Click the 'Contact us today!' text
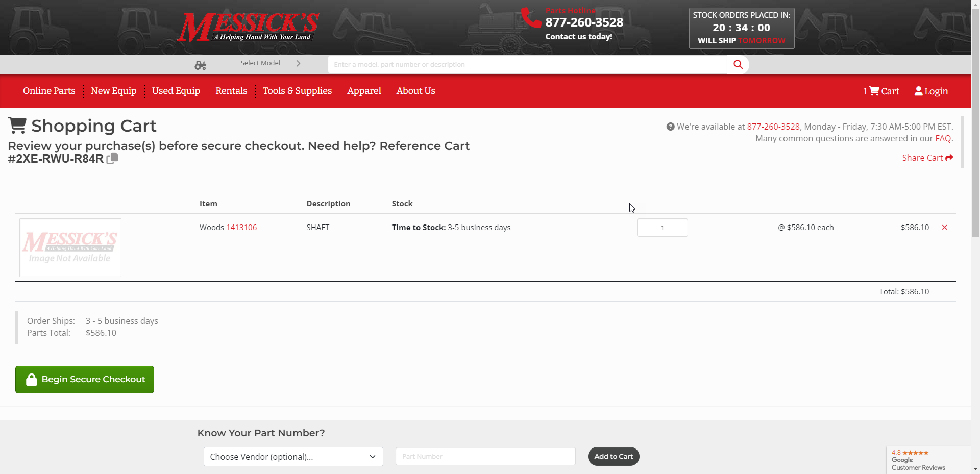This screenshot has width=980, height=474. [x=579, y=37]
